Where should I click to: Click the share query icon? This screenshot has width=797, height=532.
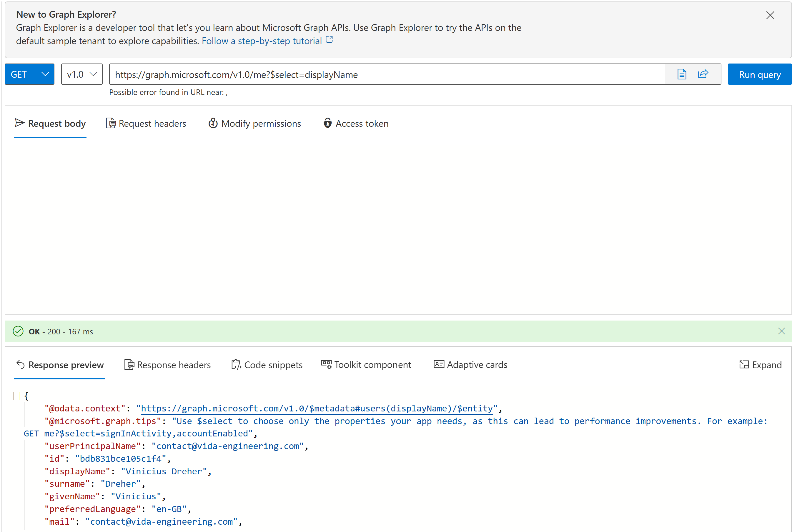(x=703, y=74)
